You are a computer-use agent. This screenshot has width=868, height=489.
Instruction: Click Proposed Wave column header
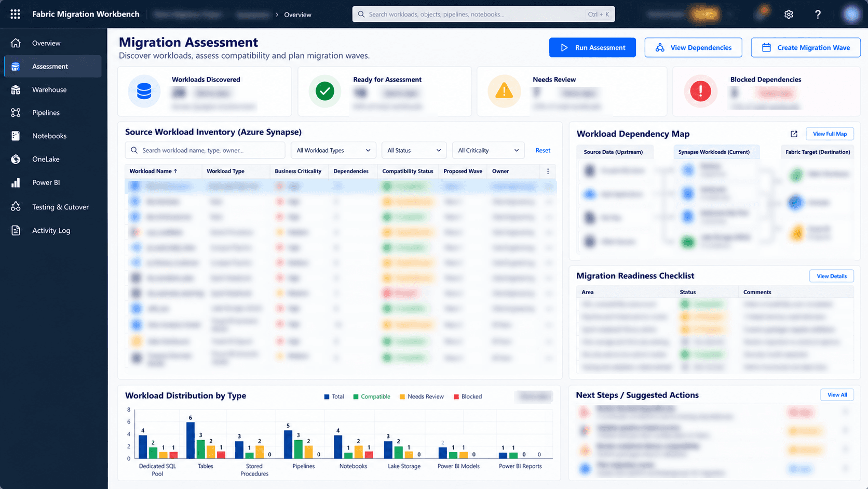pyautogui.click(x=463, y=171)
